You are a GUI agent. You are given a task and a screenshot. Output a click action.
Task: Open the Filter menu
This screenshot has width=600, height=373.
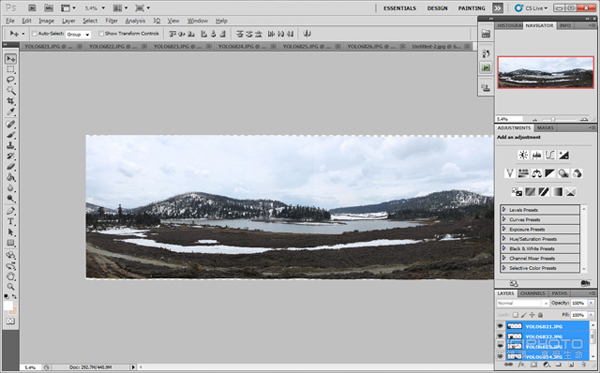point(111,21)
